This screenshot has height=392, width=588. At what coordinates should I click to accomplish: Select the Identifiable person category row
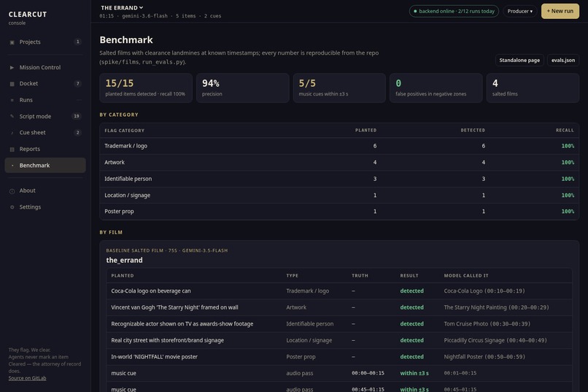pyautogui.click(x=339, y=179)
